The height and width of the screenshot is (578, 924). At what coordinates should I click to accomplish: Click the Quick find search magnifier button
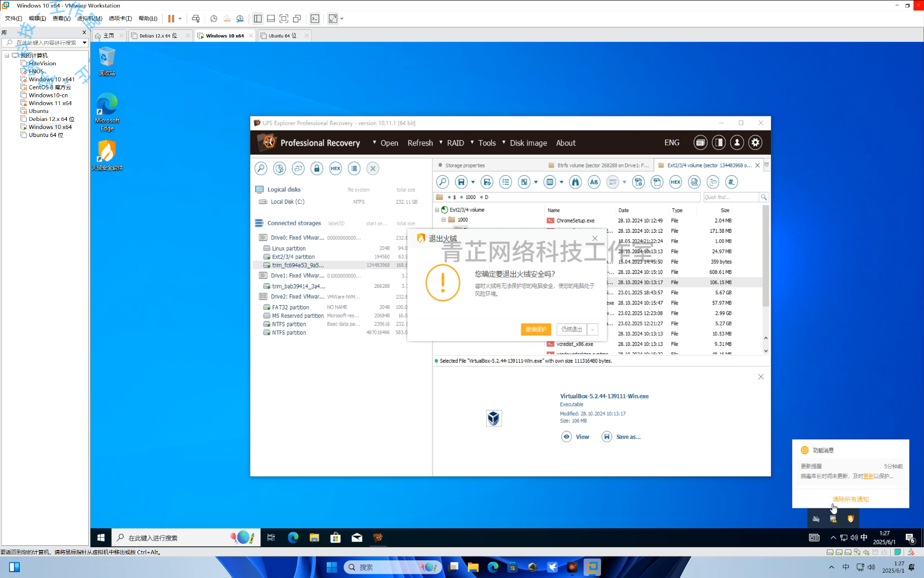tap(764, 197)
